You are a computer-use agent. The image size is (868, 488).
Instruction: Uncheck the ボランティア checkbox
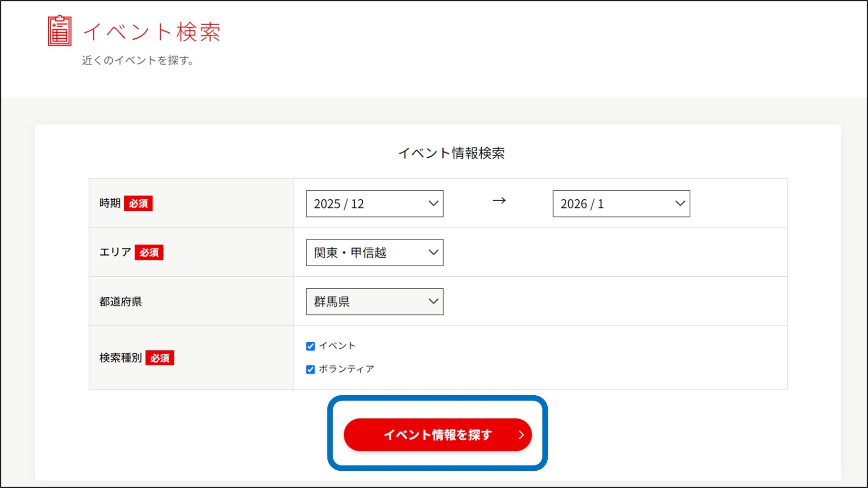click(x=311, y=369)
